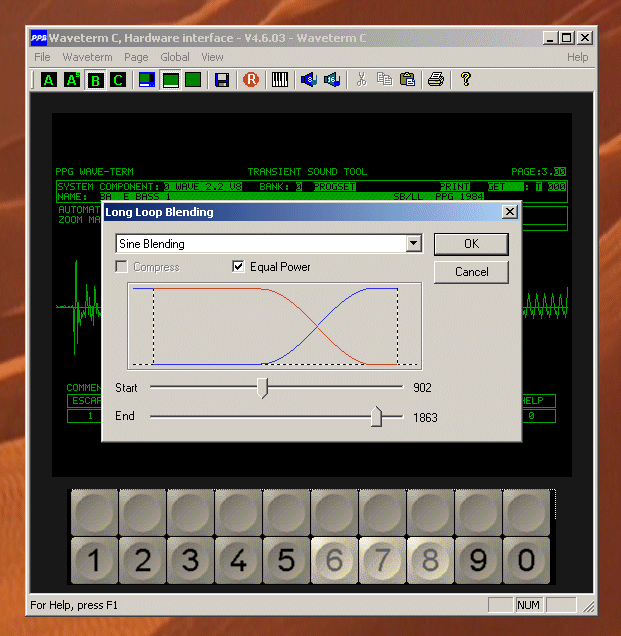Click the keypad button 5
Image resolution: width=621 pixels, height=636 pixels.
pyautogui.click(x=286, y=560)
